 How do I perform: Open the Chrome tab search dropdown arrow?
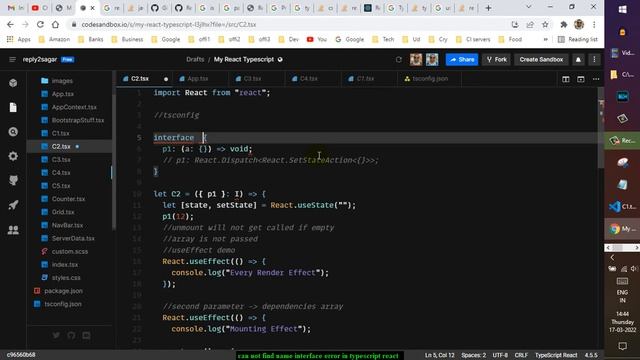(x=528, y=7)
